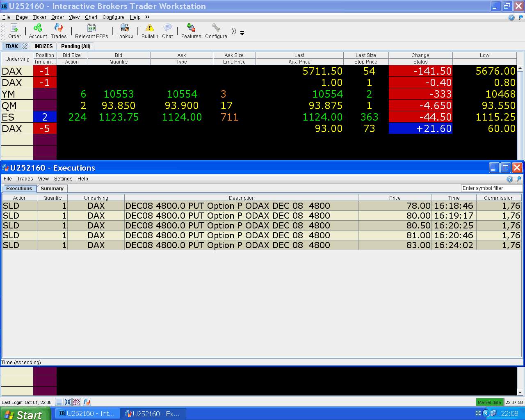Select the execution at time 16:24:02

(x=262, y=245)
